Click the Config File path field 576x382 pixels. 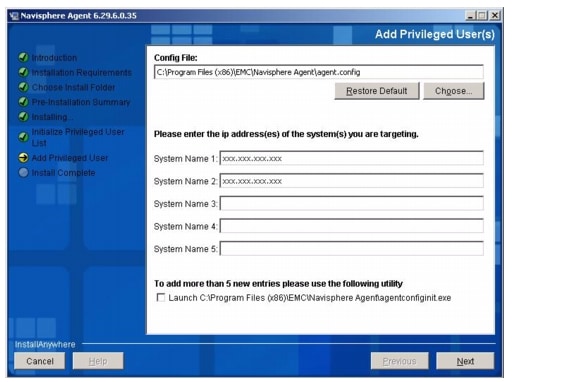[x=318, y=72]
